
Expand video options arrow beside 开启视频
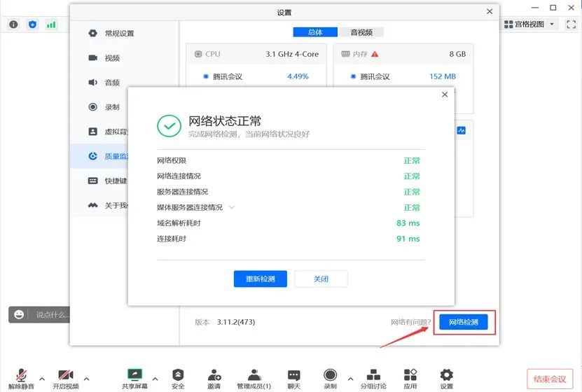click(86, 379)
